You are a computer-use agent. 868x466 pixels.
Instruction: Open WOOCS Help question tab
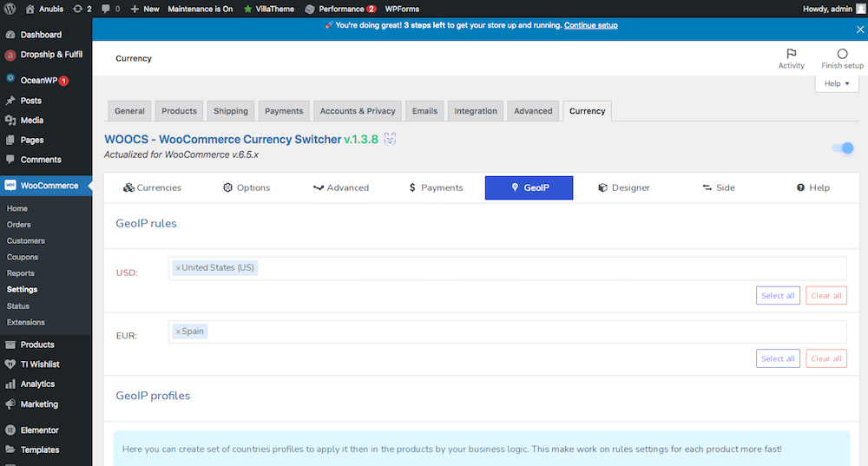pyautogui.click(x=813, y=187)
